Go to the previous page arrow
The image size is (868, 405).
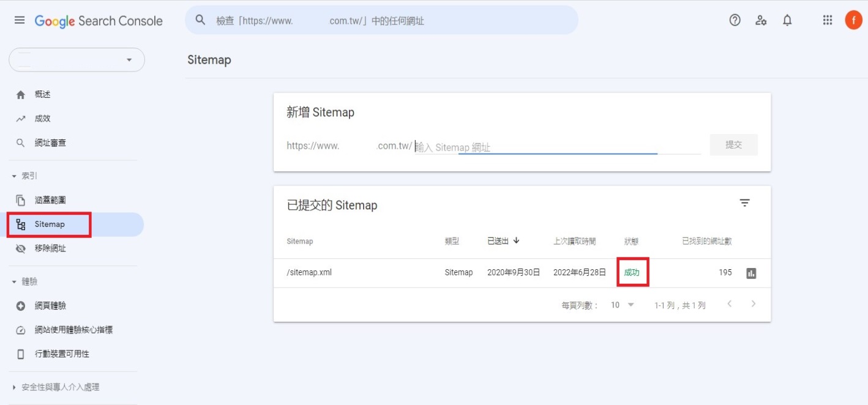[729, 304]
